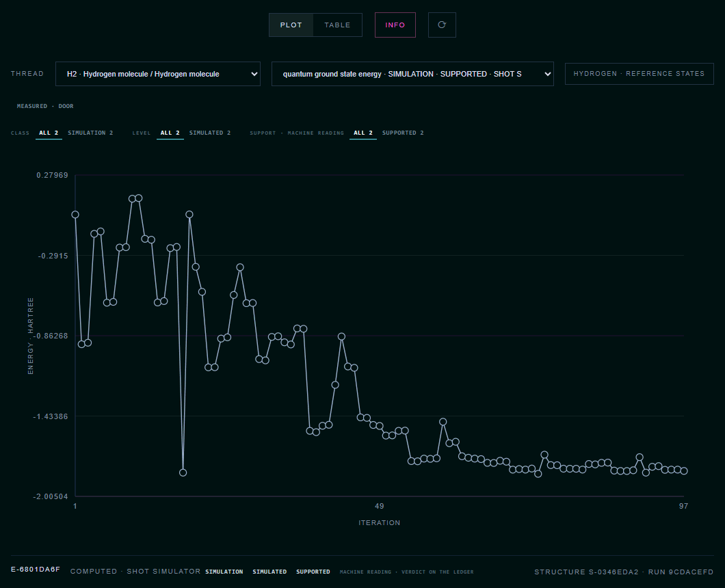Image resolution: width=725 pixels, height=588 pixels.
Task: Click the MEASURED · DOOR label
Action: [x=45, y=107]
